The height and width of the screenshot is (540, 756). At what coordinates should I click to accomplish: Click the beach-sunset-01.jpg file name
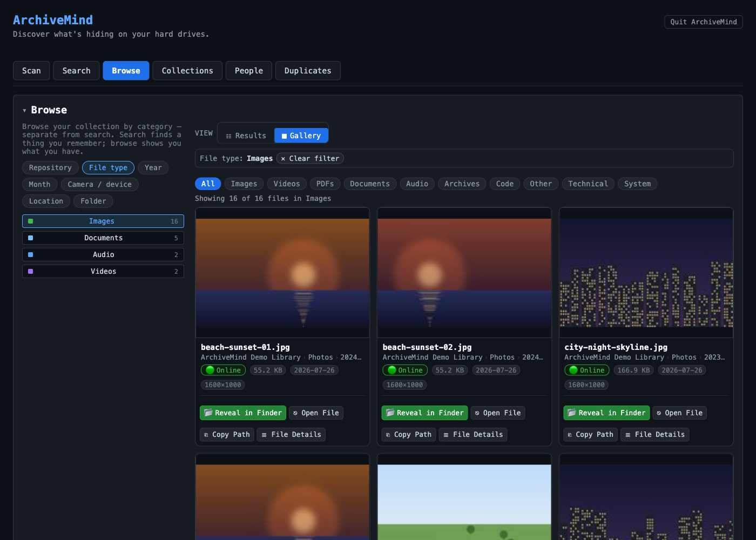click(245, 347)
